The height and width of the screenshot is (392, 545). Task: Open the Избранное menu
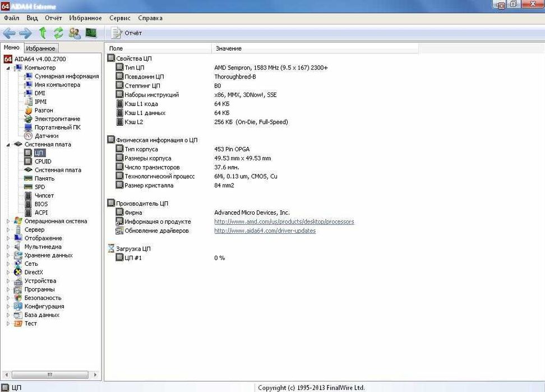85,18
